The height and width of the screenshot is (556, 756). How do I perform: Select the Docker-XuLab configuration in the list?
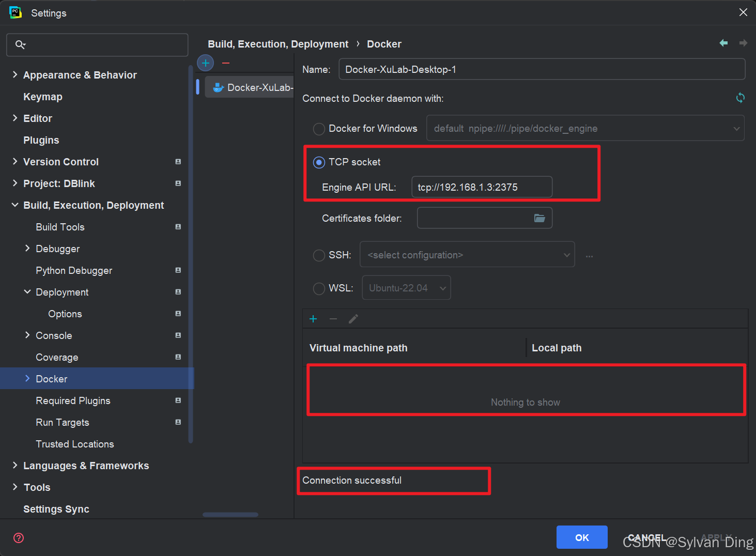click(x=250, y=87)
